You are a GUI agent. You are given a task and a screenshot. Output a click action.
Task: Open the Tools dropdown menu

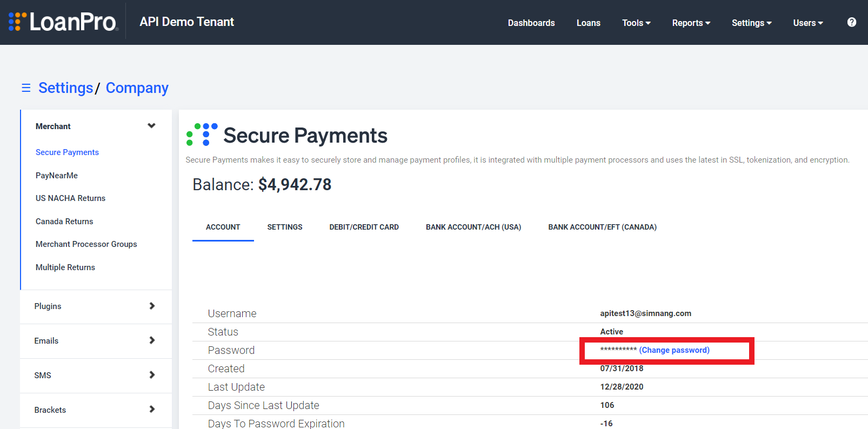coord(636,23)
